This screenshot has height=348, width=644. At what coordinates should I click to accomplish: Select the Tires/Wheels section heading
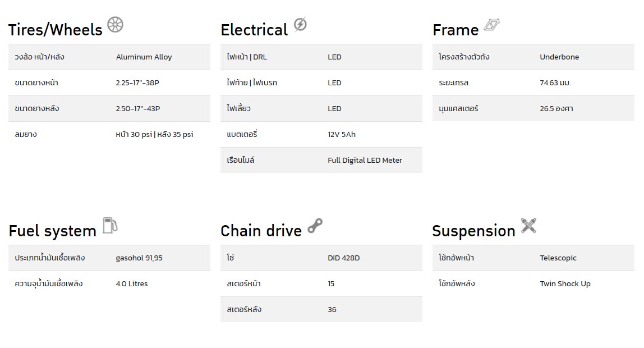click(56, 30)
